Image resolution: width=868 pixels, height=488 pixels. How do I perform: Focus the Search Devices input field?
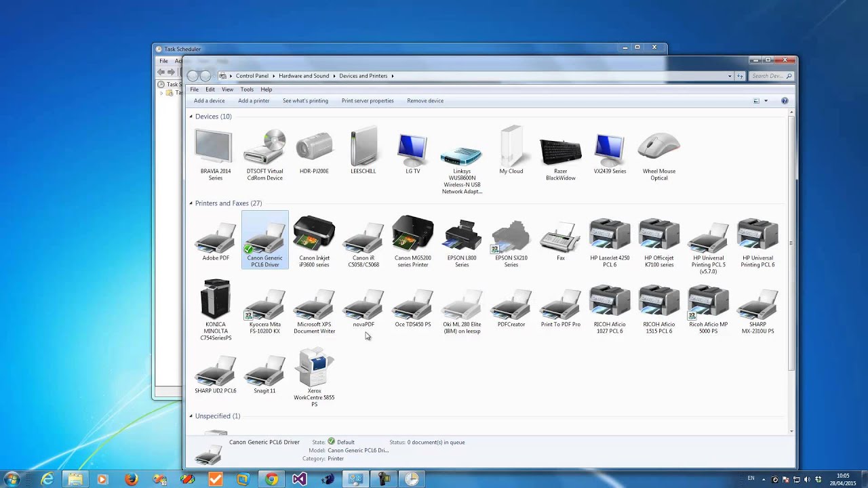pos(770,76)
